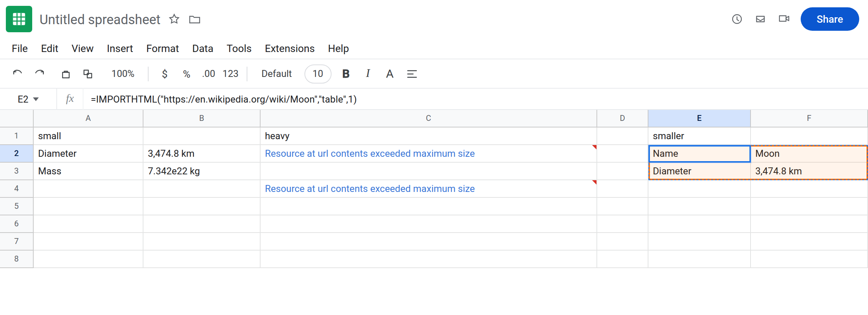Open the Default font dropdown

277,74
